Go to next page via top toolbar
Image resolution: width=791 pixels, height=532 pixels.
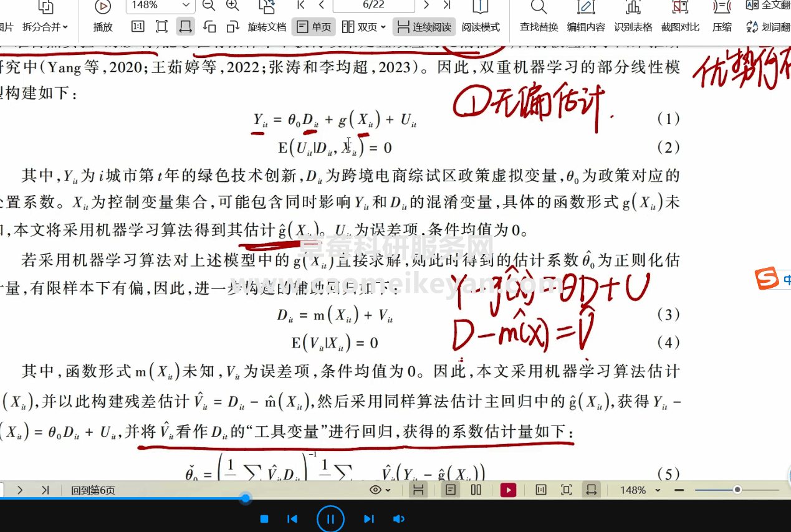[426, 6]
